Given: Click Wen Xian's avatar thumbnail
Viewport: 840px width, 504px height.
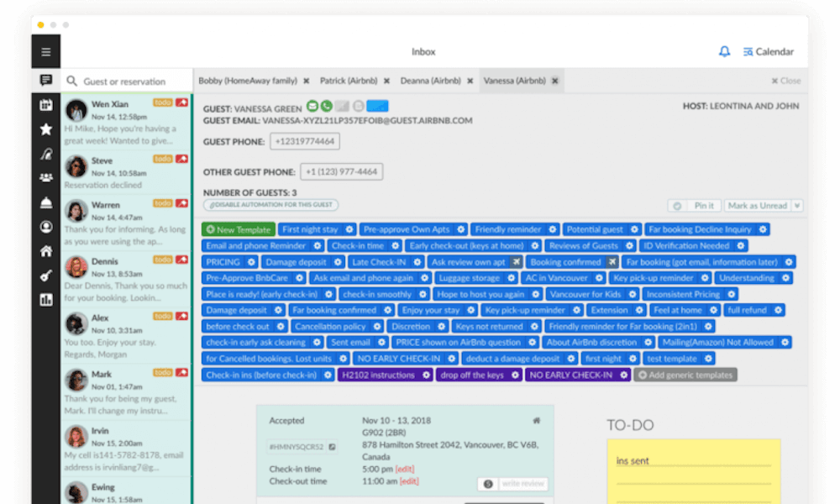Looking at the screenshot, I should (76, 110).
